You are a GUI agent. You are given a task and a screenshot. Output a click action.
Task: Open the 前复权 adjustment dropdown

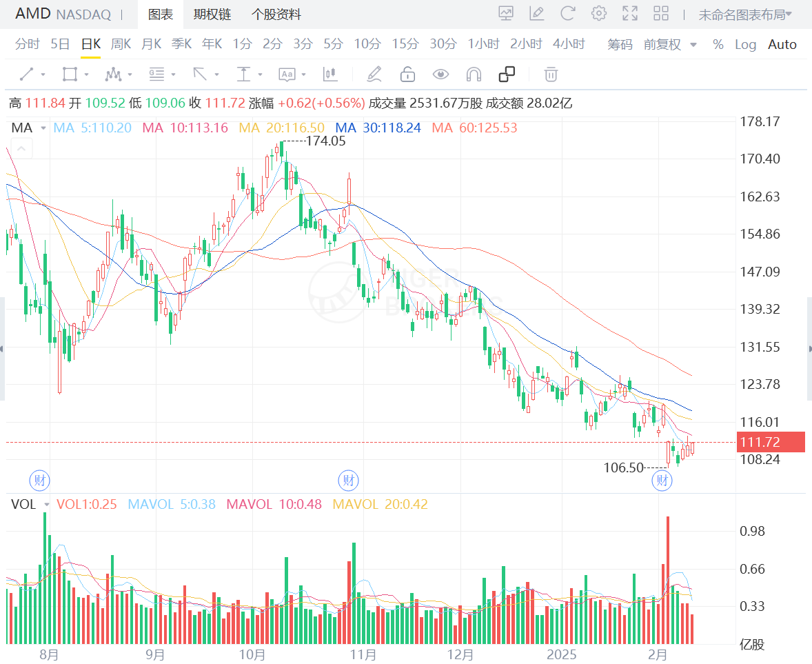pos(670,45)
